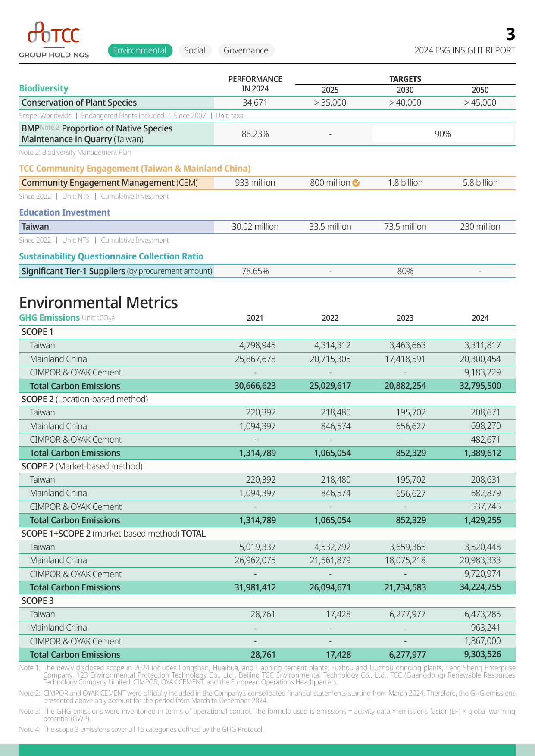The image size is (535, 756).
Task: Click the 1,867,000 CIMPOR Scope 3 value
Action: coord(482,641)
